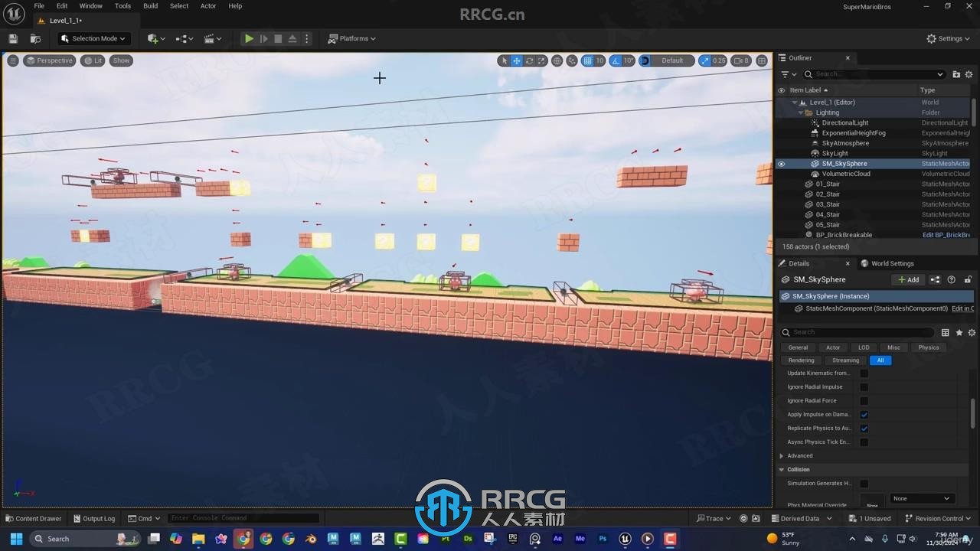This screenshot has height=551, width=980.
Task: Open rotation snap value 10° dropdown
Action: 629,60
